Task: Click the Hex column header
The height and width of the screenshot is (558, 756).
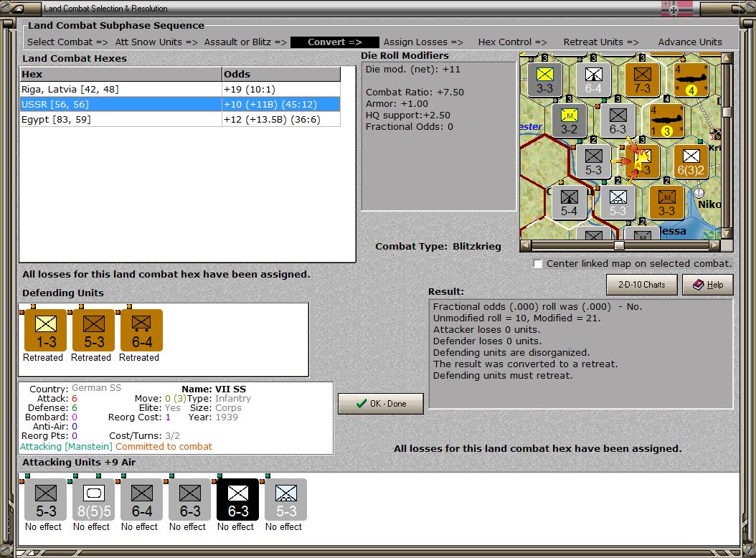Action: (121, 75)
